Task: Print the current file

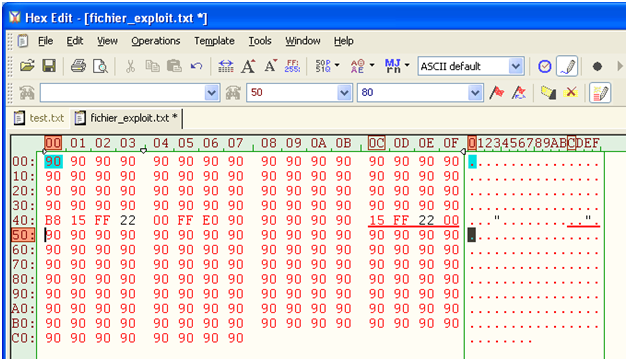Action: [78, 66]
